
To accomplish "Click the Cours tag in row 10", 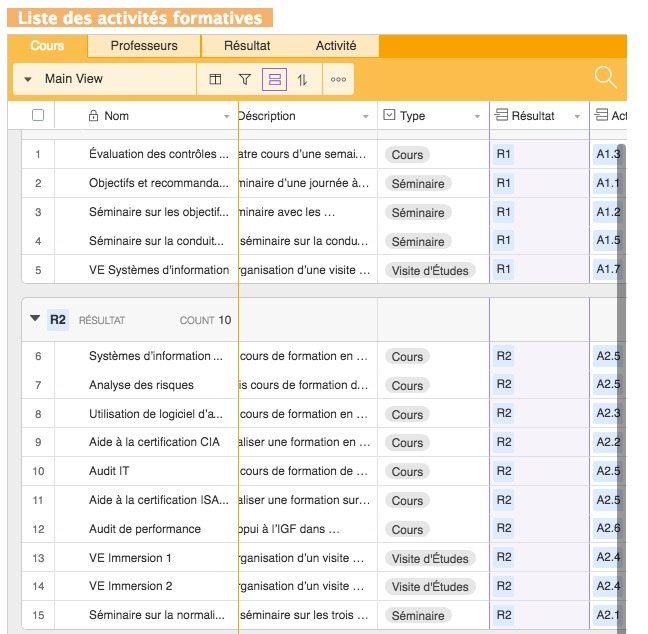I will click(x=407, y=472).
